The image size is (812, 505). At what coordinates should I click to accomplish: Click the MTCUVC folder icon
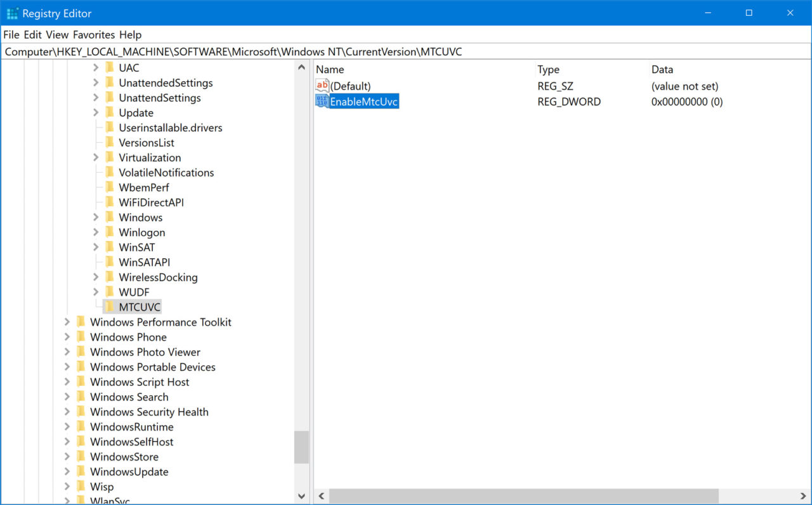(110, 307)
